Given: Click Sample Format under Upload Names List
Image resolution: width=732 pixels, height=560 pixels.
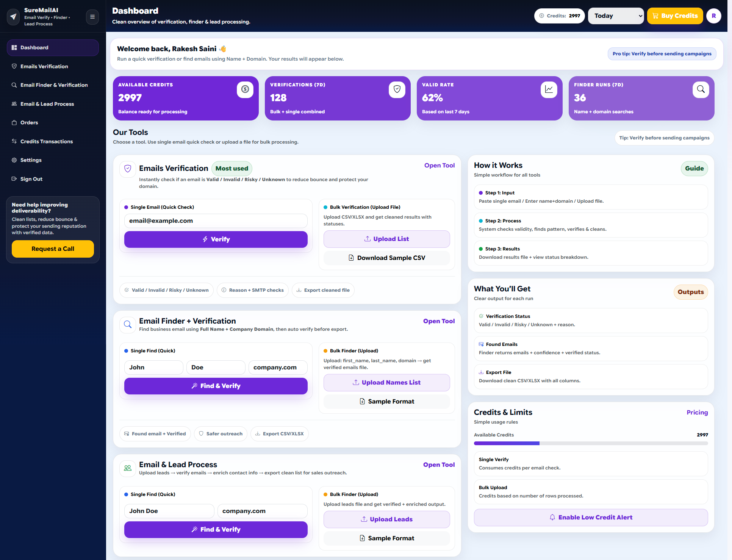Looking at the screenshot, I should pyautogui.click(x=386, y=402).
